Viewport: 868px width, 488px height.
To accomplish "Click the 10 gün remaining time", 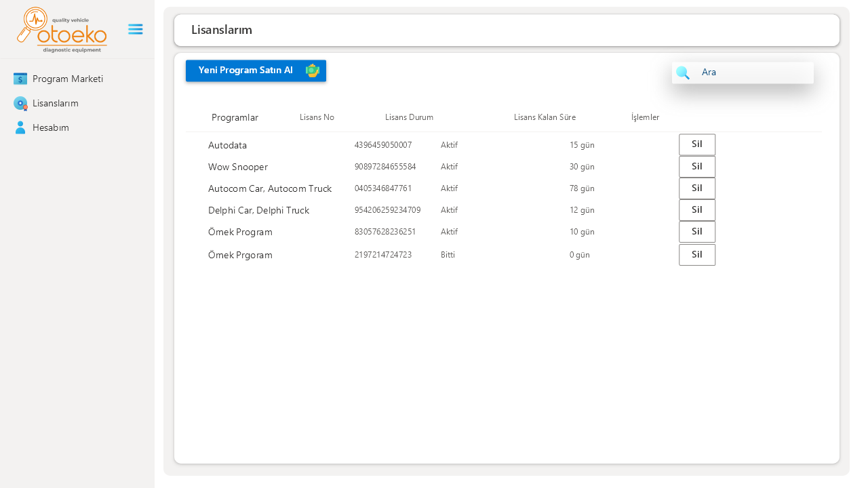I will tap(582, 232).
